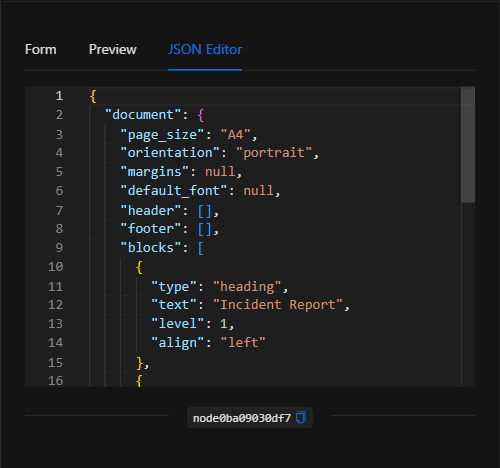The width and height of the screenshot is (500, 468).
Task: Click the empty array after "header"
Action: point(204,211)
